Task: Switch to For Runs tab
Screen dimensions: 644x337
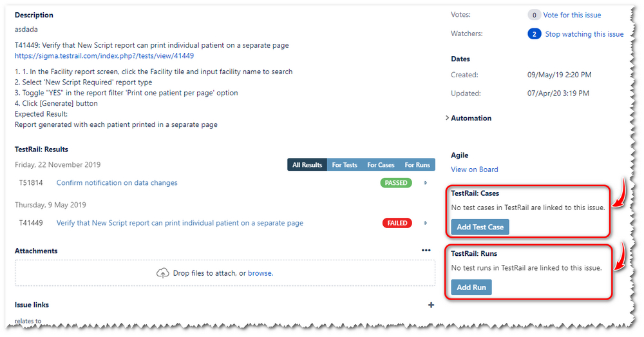Action: tap(417, 165)
